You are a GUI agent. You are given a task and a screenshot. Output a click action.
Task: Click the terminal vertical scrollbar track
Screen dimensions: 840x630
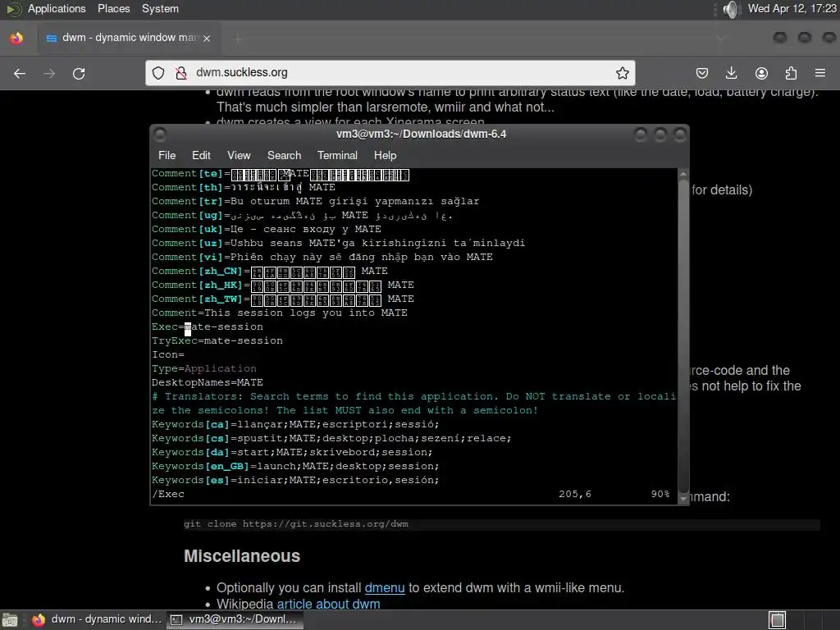click(x=682, y=336)
